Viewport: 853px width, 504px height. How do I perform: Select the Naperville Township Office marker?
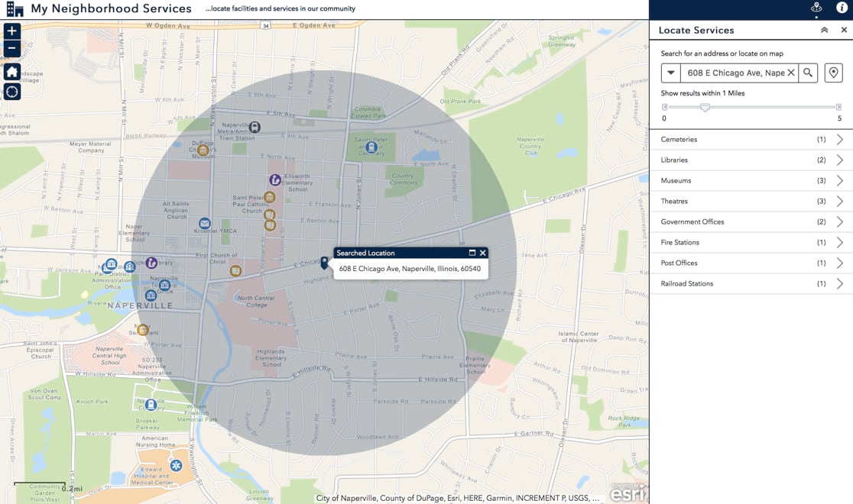point(164,285)
